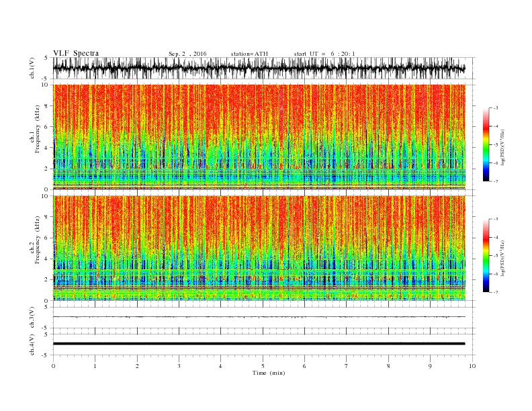
Task: Click the "ch.4(V)" axis label
Action: tap(32, 345)
